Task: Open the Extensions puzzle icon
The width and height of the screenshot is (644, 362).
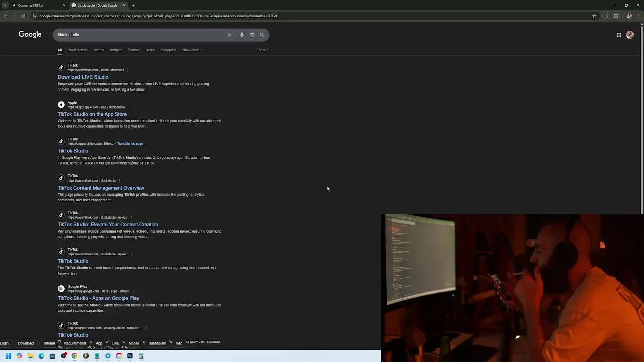Action: point(616,16)
